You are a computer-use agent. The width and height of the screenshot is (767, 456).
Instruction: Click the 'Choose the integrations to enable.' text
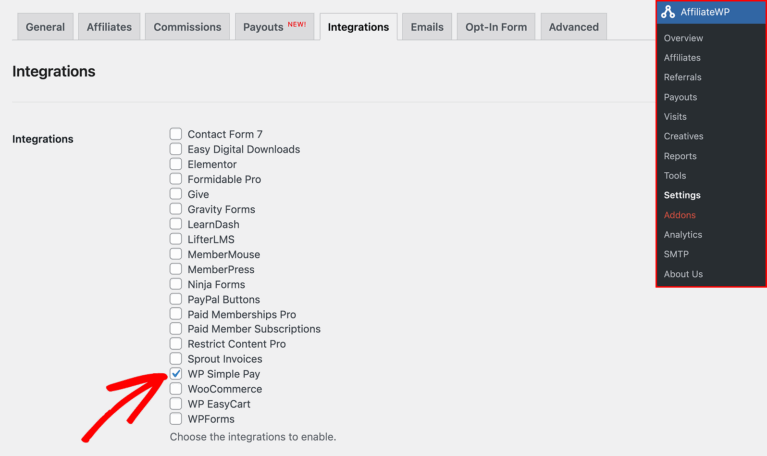coord(253,436)
